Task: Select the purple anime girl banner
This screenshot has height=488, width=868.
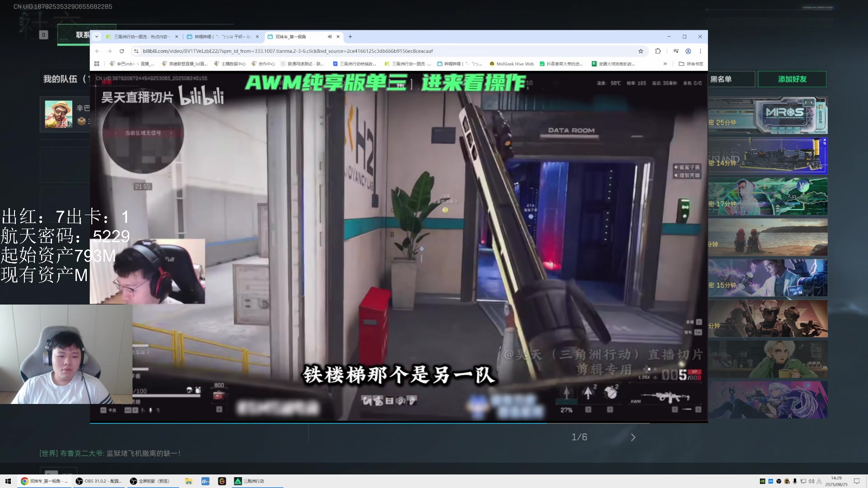Action: [x=768, y=400]
